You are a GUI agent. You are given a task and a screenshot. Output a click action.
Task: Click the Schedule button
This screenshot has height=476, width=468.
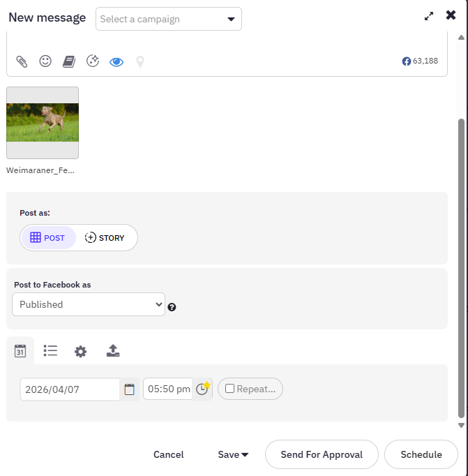click(x=421, y=454)
